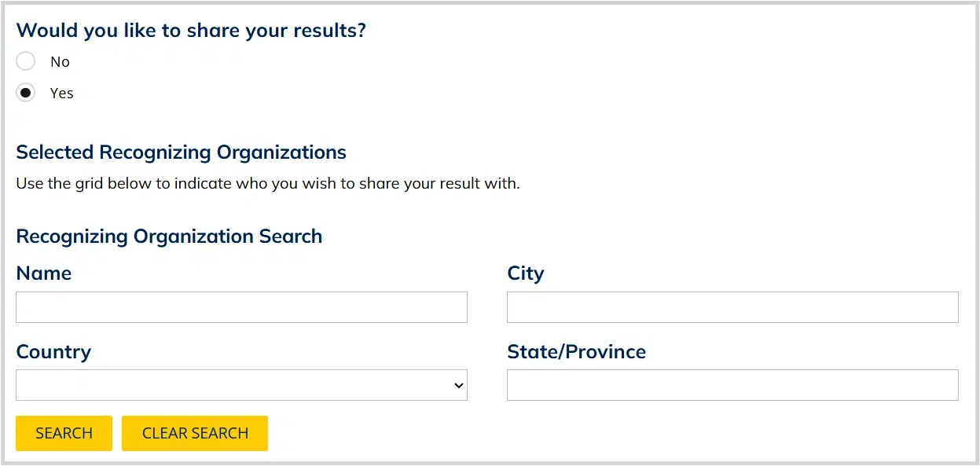980x466 pixels.
Task: Focus the City text input
Action: (x=732, y=307)
